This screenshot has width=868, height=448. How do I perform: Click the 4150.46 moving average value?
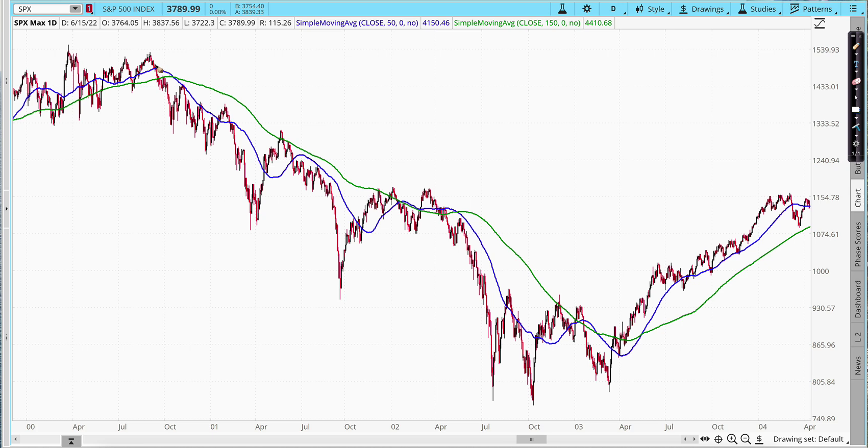(436, 23)
